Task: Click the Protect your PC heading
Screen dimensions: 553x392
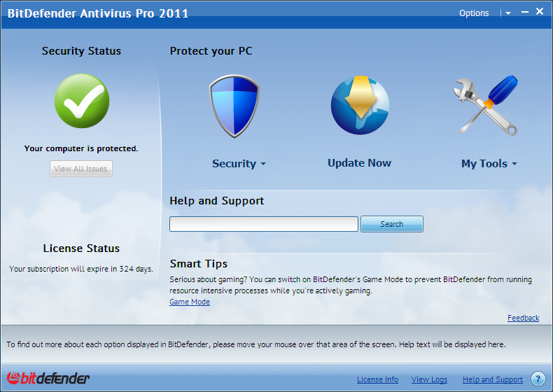Action: click(211, 51)
